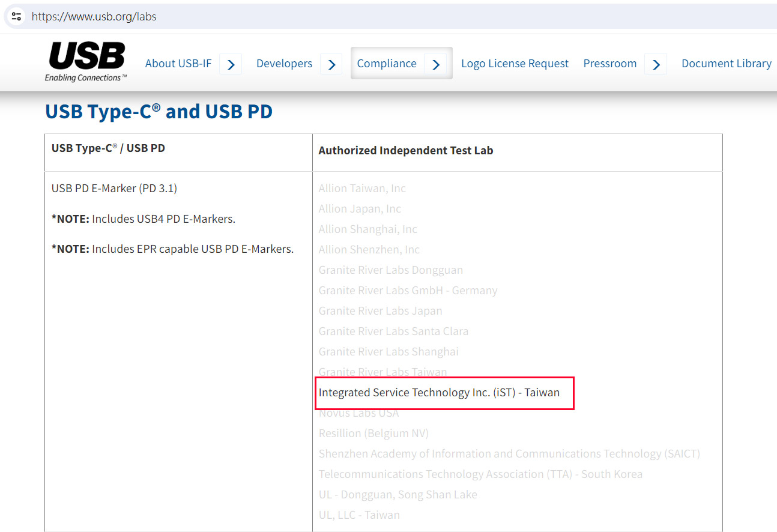Expand the Pressroom chevron
777x532 pixels.
[656, 64]
